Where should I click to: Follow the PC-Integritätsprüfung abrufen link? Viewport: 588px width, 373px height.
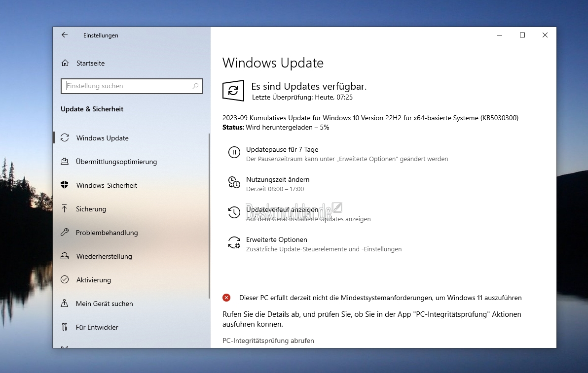[268, 340]
